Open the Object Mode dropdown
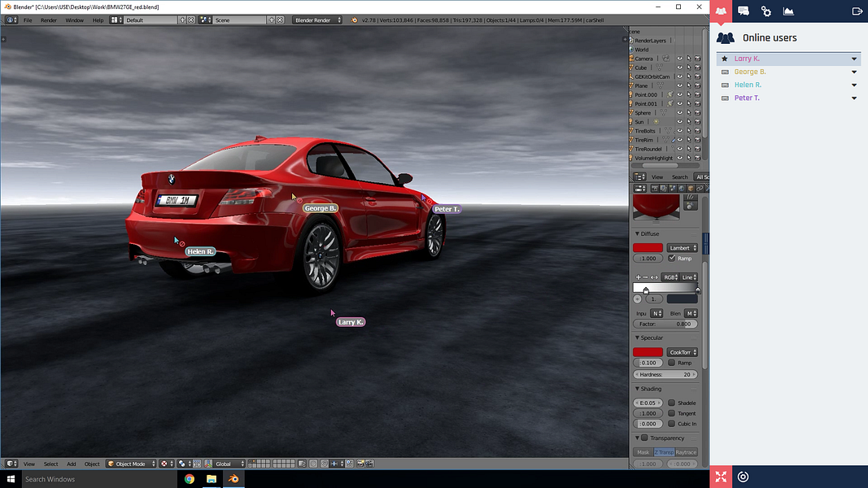Viewport: 868px width, 488px height. click(131, 464)
